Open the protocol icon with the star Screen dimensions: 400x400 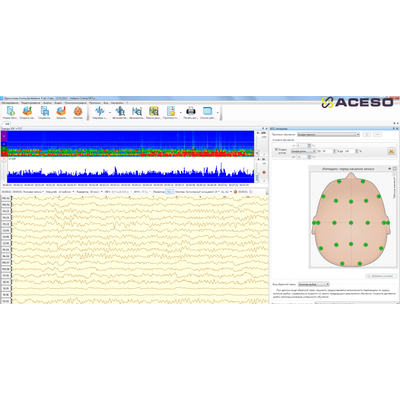(171, 111)
